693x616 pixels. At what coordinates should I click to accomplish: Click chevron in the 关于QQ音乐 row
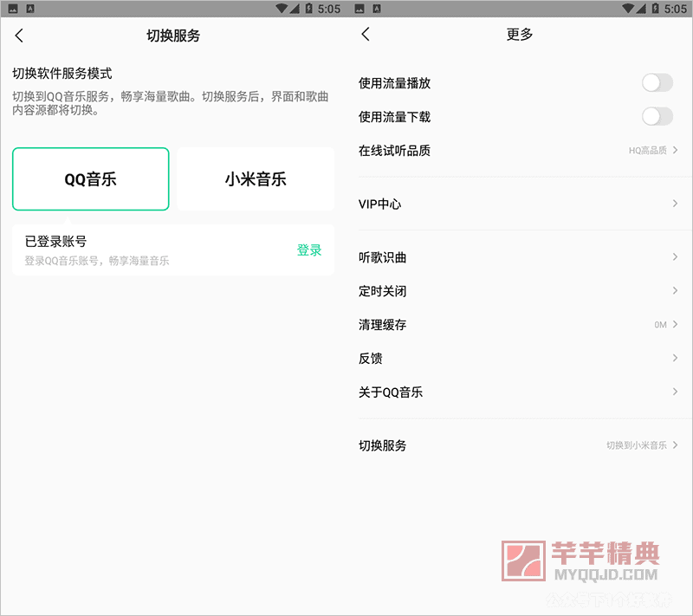[x=675, y=392]
